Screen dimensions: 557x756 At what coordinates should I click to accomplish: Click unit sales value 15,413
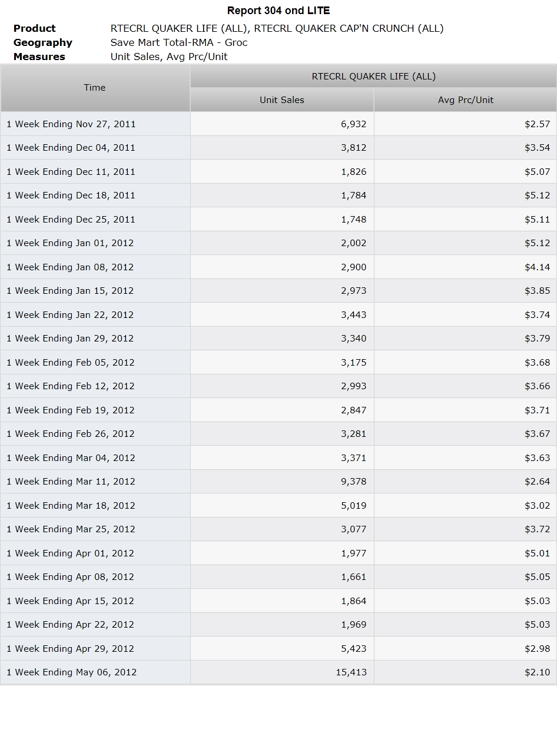[x=351, y=672]
